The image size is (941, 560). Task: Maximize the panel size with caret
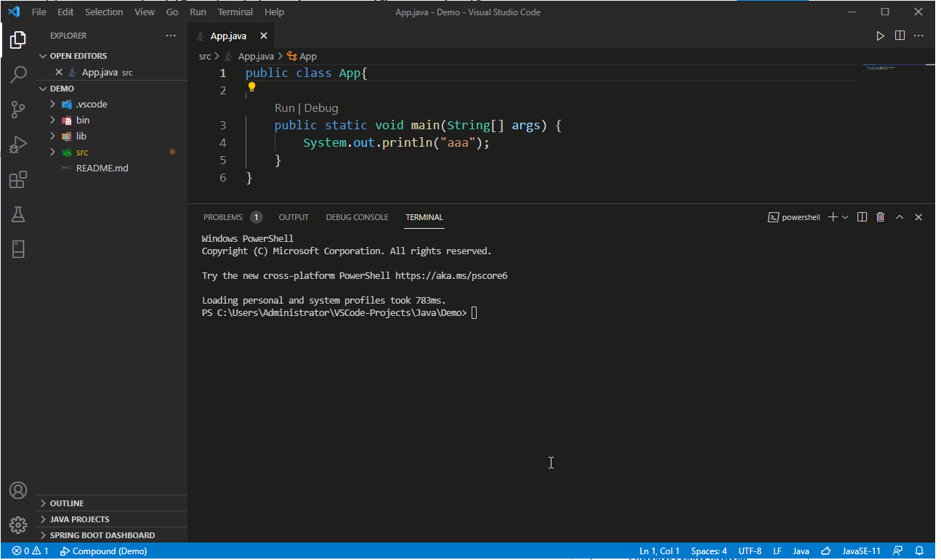900,217
